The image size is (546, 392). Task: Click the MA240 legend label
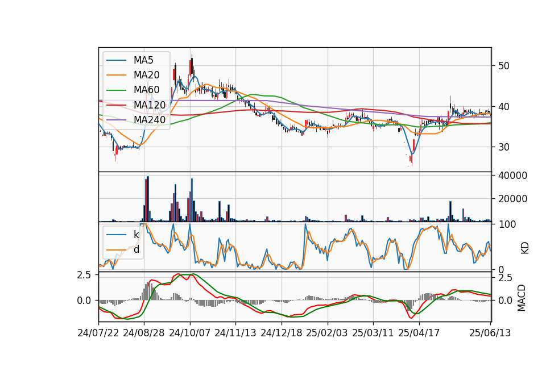tap(150, 120)
